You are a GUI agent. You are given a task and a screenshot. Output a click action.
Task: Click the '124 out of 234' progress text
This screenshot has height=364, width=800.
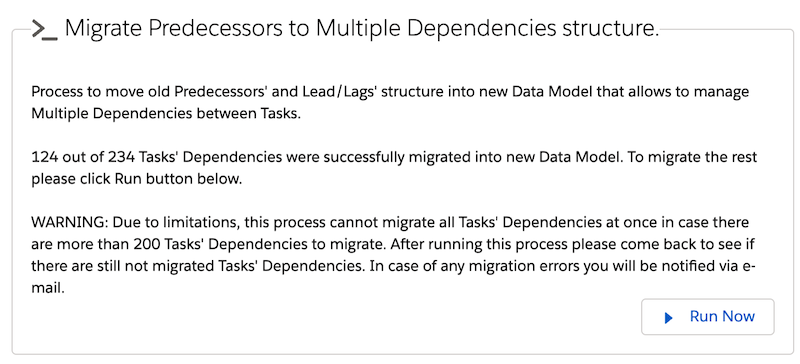tap(83, 157)
